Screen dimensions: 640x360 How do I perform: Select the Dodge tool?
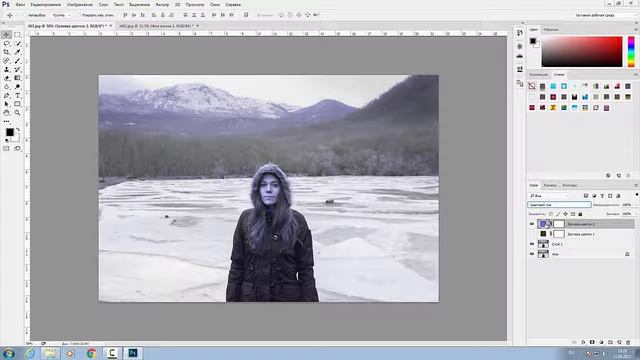[17, 87]
